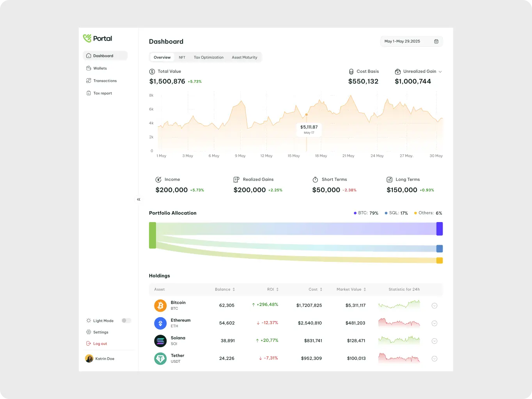This screenshot has height=399, width=532.
Task: Open the Tax Optimization tab
Action: pos(209,57)
